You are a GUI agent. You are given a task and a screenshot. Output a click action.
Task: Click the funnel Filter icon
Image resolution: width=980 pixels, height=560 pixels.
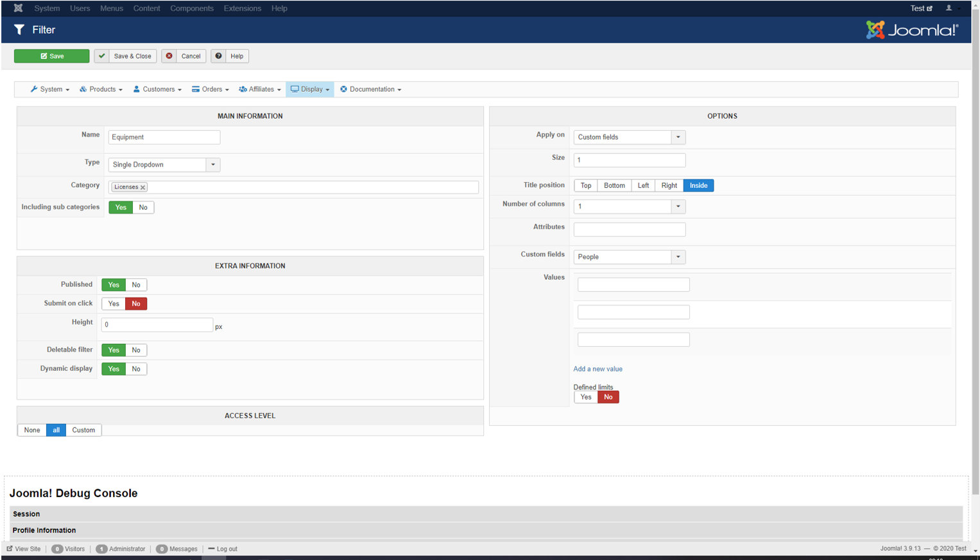(19, 30)
